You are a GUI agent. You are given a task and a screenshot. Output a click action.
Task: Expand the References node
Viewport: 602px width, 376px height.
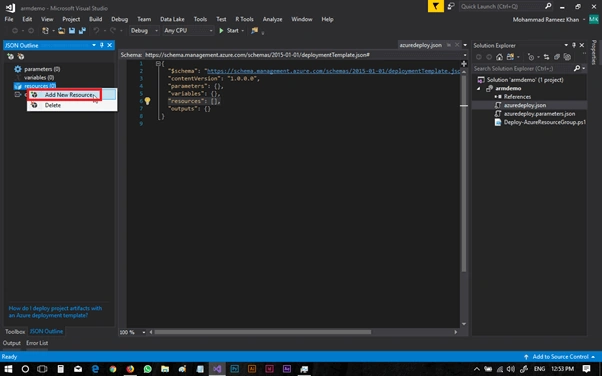[x=496, y=97]
